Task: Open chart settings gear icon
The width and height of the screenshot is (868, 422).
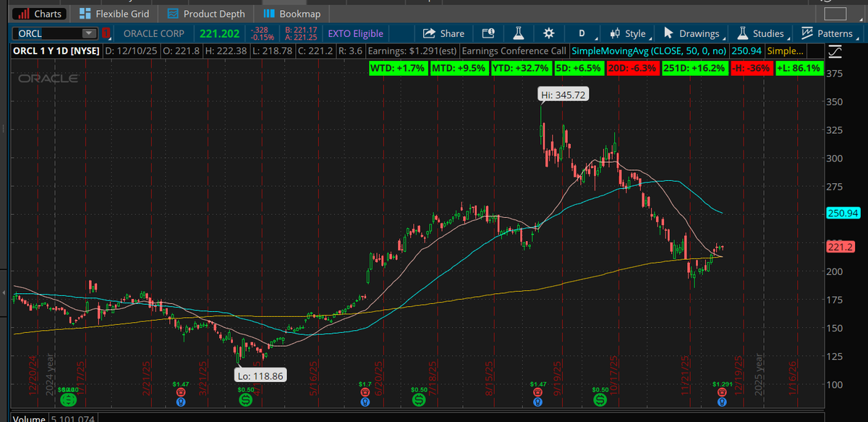Action: coord(548,33)
